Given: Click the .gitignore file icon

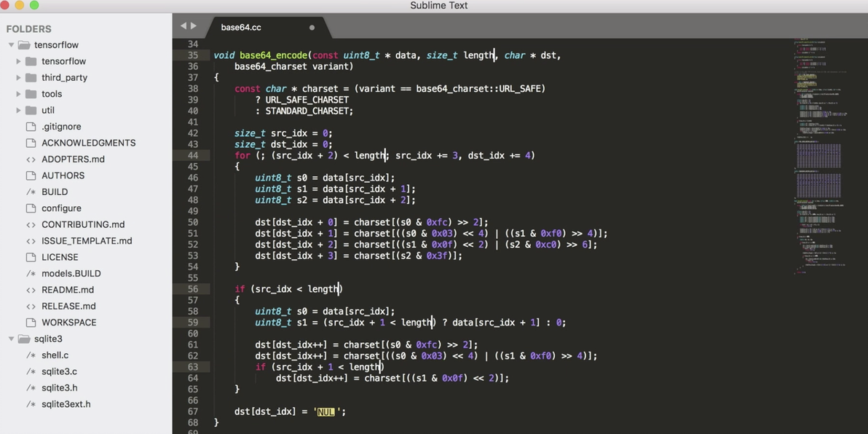Looking at the screenshot, I should 31,127.
